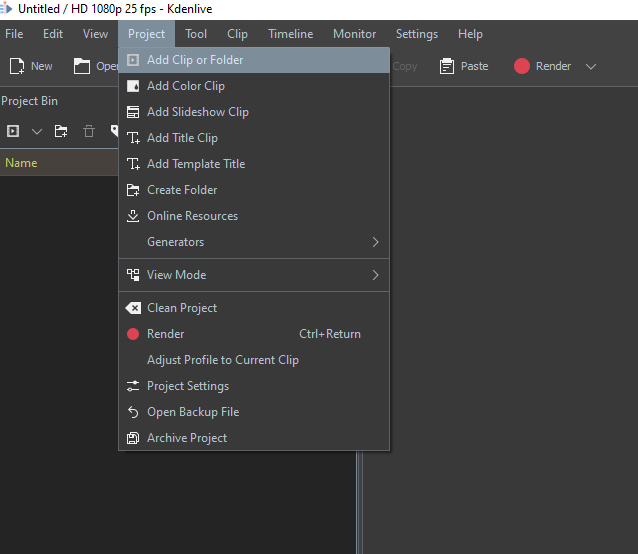Screen dimensions: 638x554
Task: Open the Online Resources menu entry
Action: point(192,216)
